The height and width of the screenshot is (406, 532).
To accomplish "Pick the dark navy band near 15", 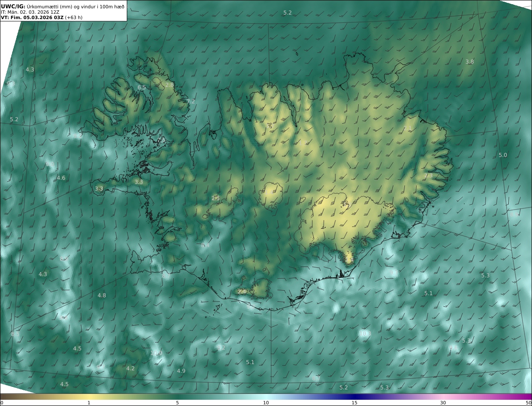I will click(355, 396).
